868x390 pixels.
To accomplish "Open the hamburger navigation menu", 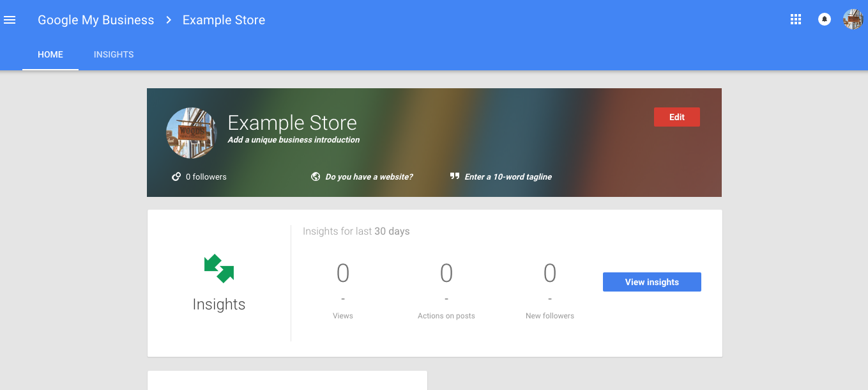I will pyautogui.click(x=10, y=20).
